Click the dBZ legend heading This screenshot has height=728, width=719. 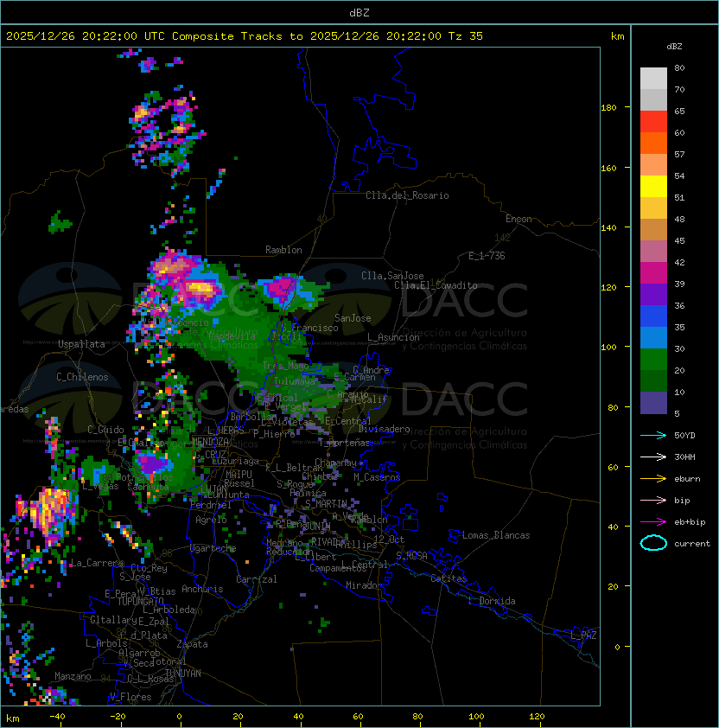coord(674,47)
